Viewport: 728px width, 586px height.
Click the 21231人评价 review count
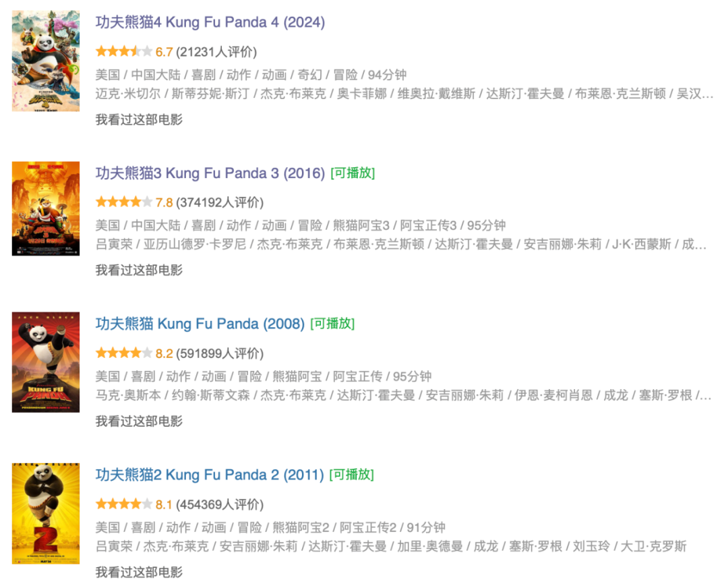click(216, 52)
